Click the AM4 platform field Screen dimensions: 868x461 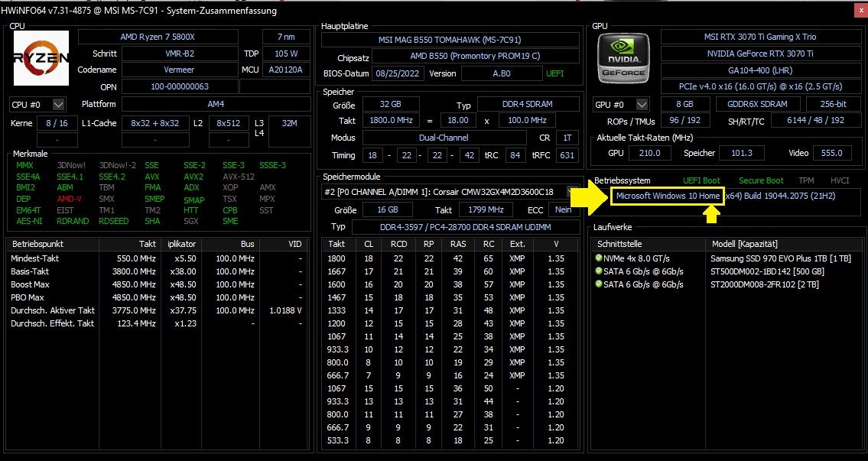point(216,104)
